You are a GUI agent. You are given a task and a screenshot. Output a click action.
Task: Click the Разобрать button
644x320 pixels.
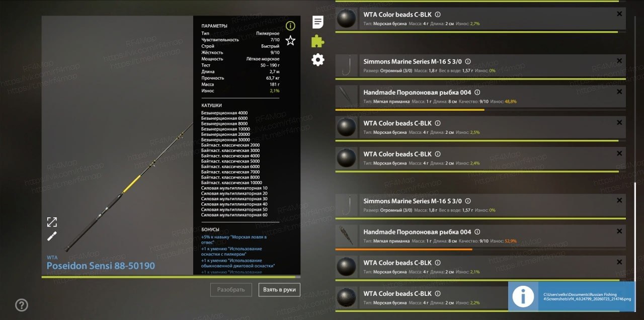coord(231,290)
